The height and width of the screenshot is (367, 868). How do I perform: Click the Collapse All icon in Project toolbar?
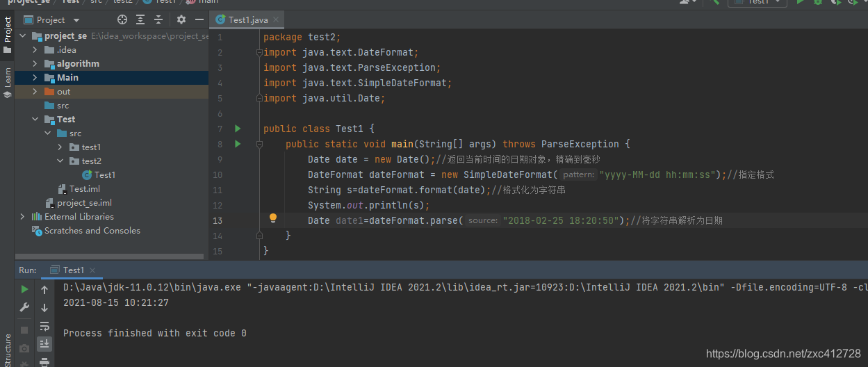158,20
